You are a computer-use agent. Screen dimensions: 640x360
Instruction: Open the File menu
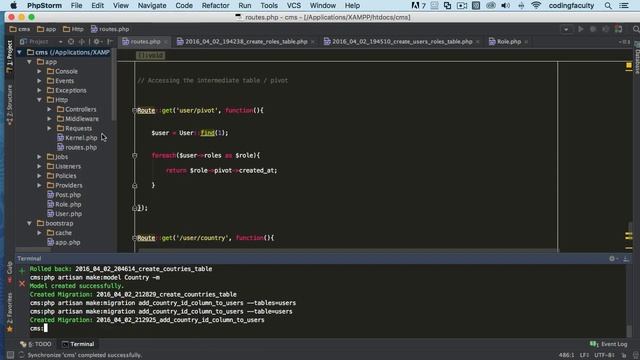pos(76,5)
